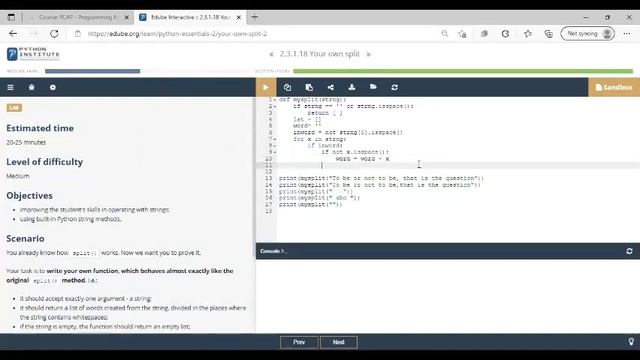
Task: Select the Edube Interactive browser tab
Action: [x=190, y=17]
